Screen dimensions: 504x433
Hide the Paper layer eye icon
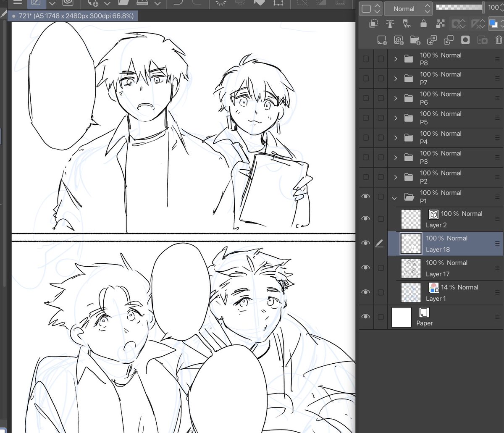tap(366, 317)
